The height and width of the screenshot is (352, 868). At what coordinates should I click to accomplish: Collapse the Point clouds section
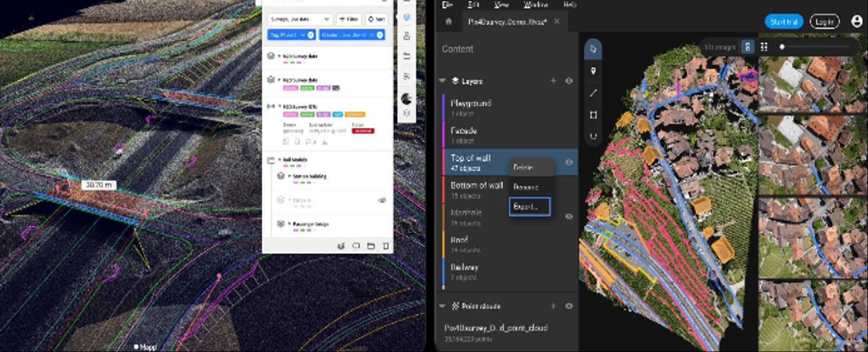(442, 306)
